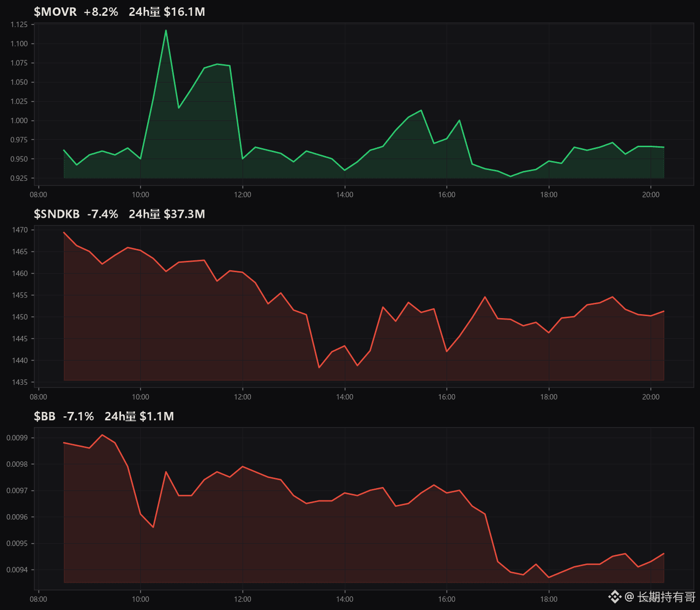Image resolution: width=700 pixels, height=610 pixels.
Task: Click the 0.0097 y-axis label in BB chart
Action: click(x=17, y=491)
